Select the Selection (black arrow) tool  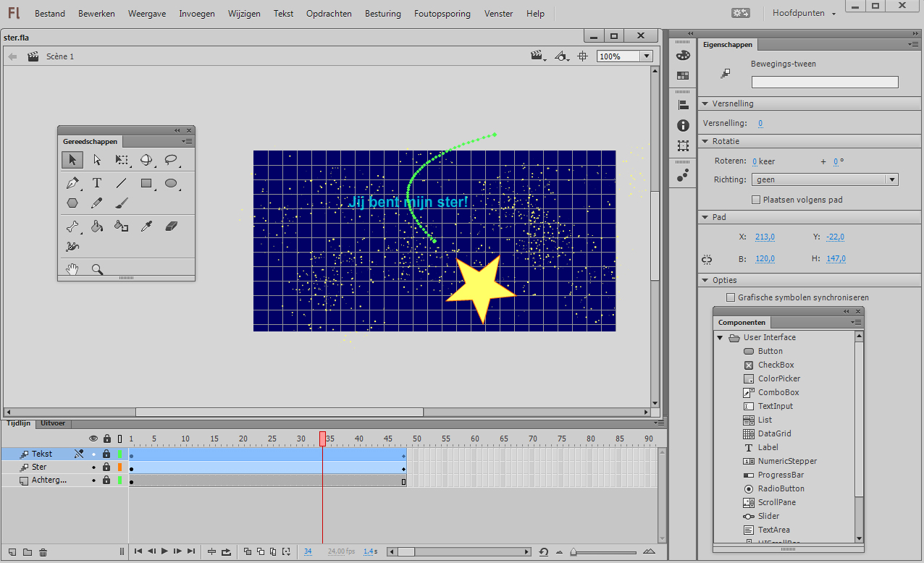[72, 160]
